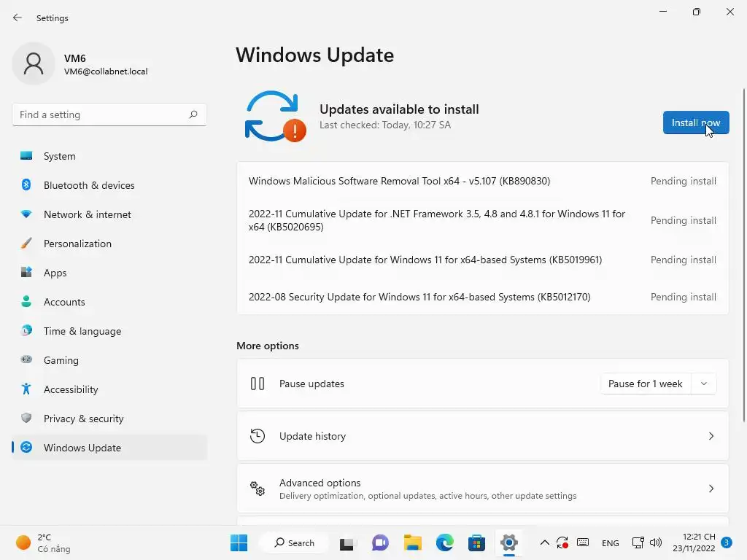Click the Windows Update tray status icon
747x560 pixels.
point(562,542)
